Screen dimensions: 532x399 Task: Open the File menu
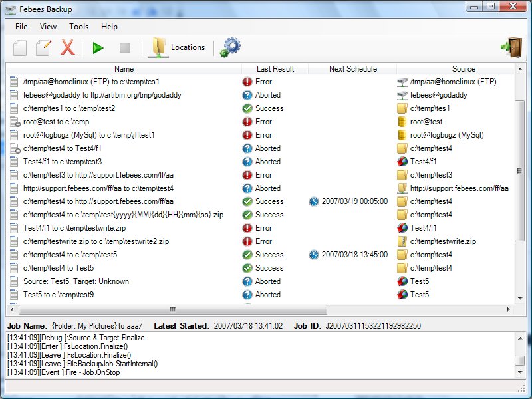(x=21, y=27)
